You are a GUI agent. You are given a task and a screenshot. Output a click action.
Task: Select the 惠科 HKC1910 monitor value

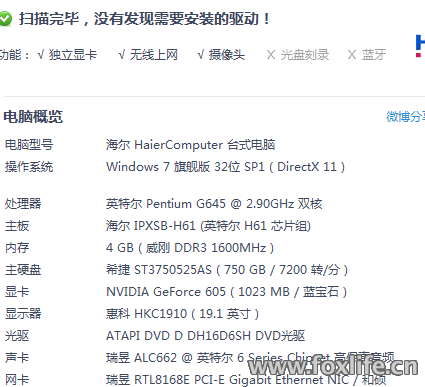tap(182, 314)
